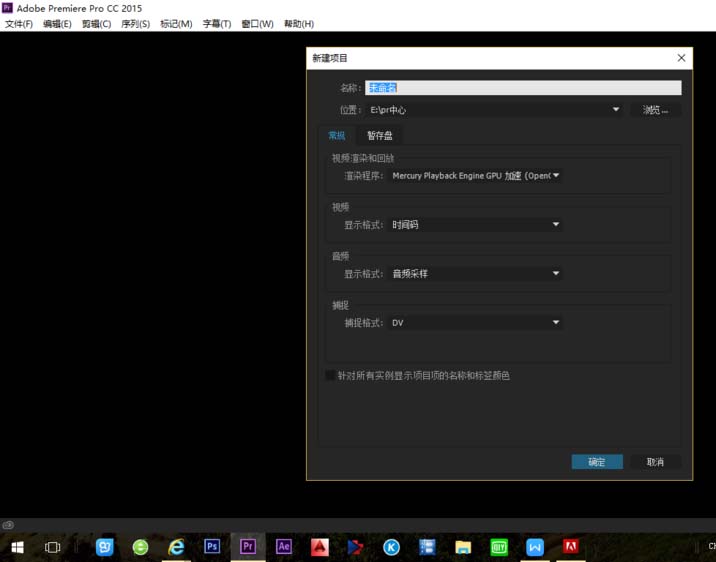The width and height of the screenshot is (716, 562).
Task: Click the blue face taskbar icon
Action: [105, 546]
